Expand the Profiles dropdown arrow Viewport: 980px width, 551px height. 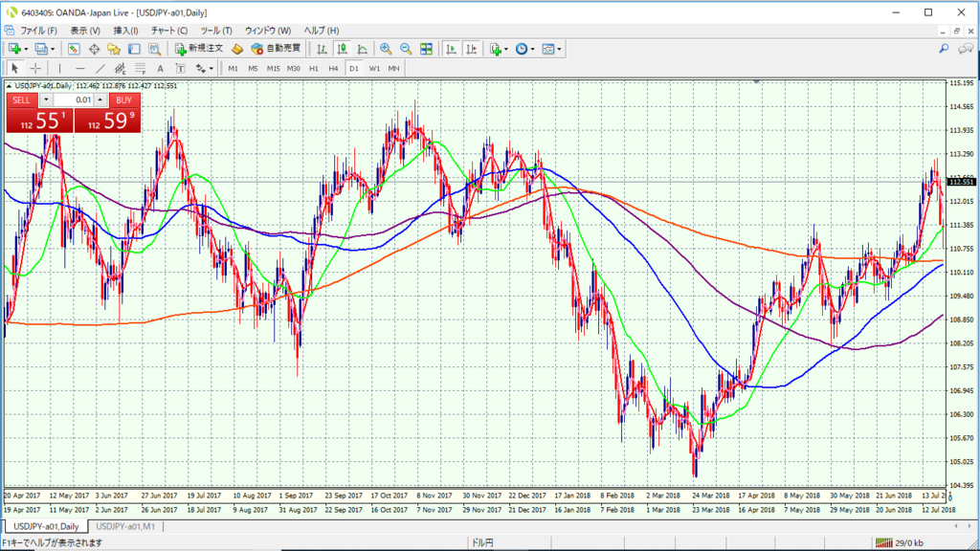point(53,49)
